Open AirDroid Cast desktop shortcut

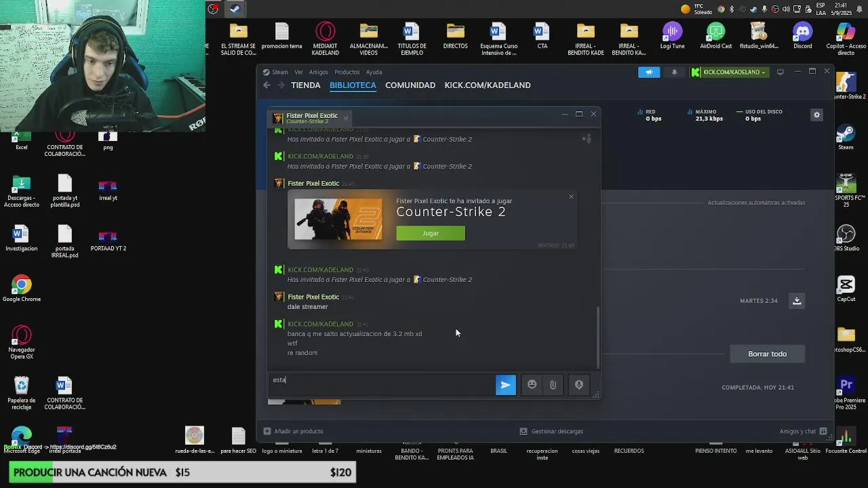[x=715, y=35]
